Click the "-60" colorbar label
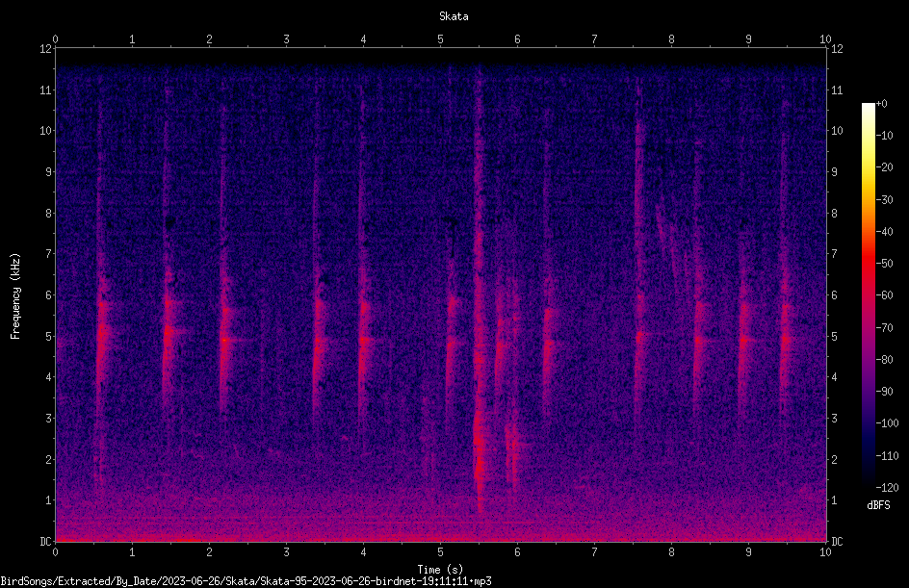Screen dimensions: 909x588 tap(885, 295)
